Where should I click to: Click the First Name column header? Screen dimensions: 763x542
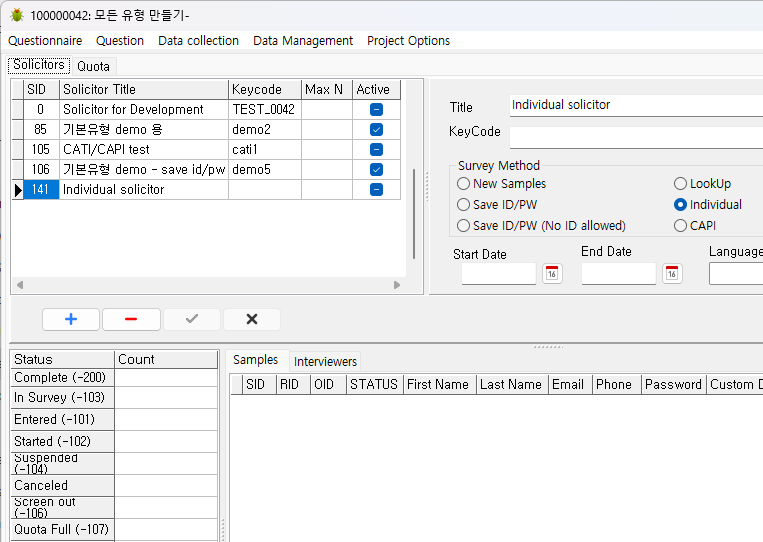[x=439, y=384]
